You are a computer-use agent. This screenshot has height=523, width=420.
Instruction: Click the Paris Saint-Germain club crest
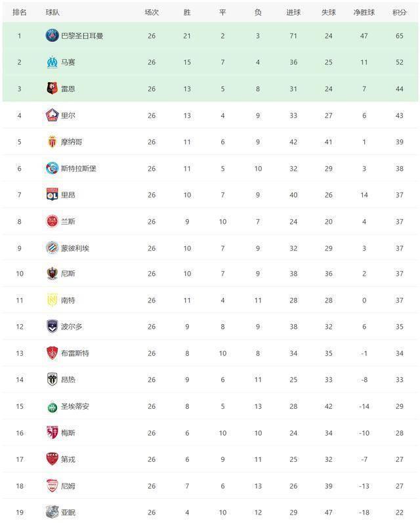[52, 35]
